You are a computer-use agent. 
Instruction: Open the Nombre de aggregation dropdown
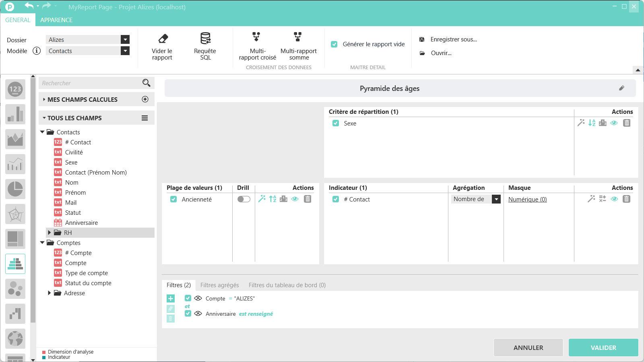click(496, 199)
